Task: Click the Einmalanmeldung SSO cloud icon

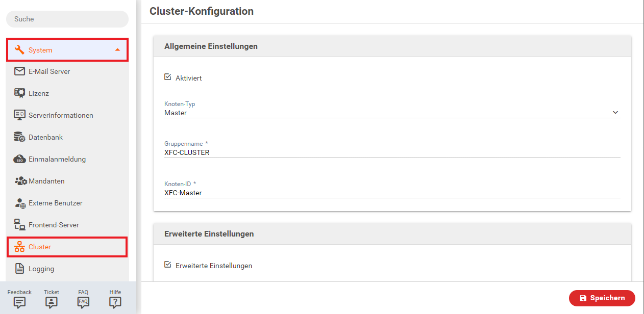Action: [19, 159]
